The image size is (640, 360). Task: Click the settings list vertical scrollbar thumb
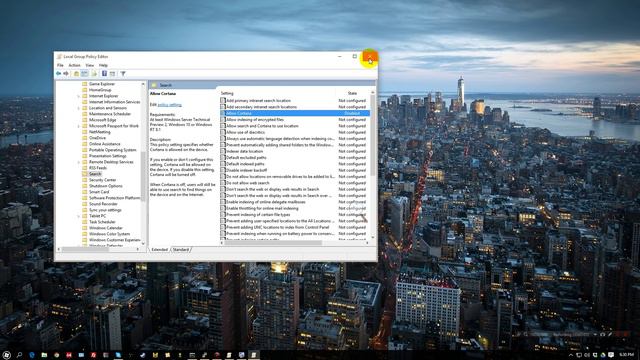coord(372,137)
